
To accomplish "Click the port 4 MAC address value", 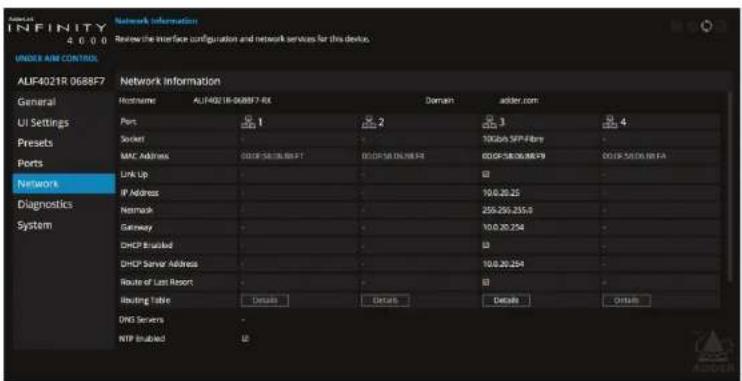I will (635, 156).
